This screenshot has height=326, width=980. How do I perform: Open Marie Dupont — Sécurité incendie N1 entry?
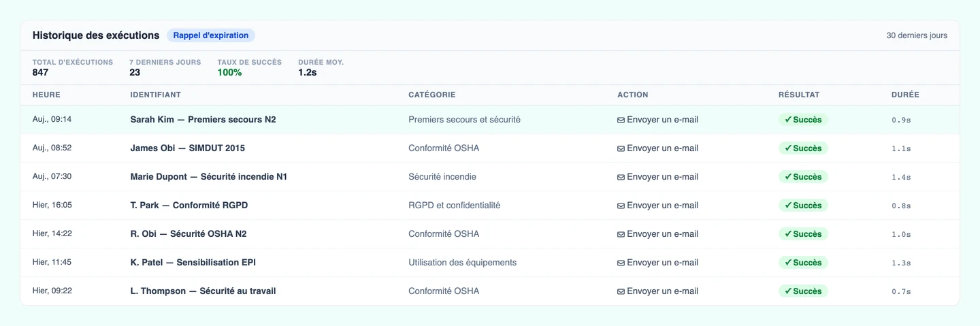pos(209,177)
